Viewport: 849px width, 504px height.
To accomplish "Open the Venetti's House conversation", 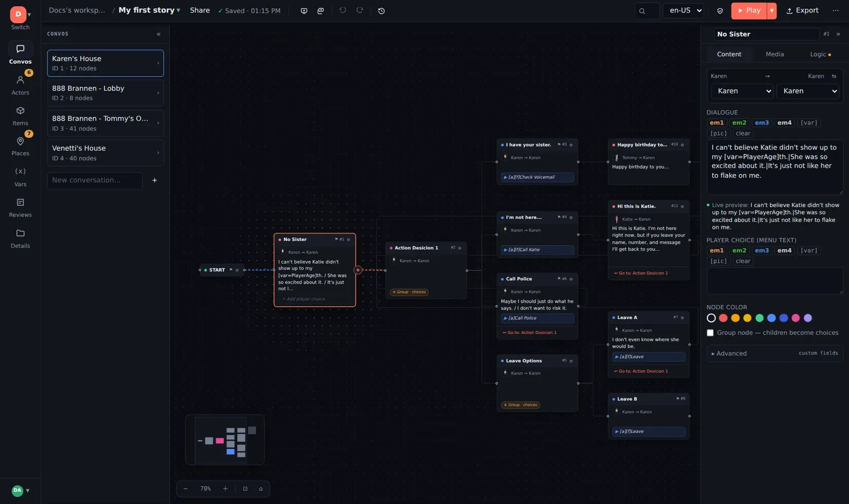I will 105,153.
